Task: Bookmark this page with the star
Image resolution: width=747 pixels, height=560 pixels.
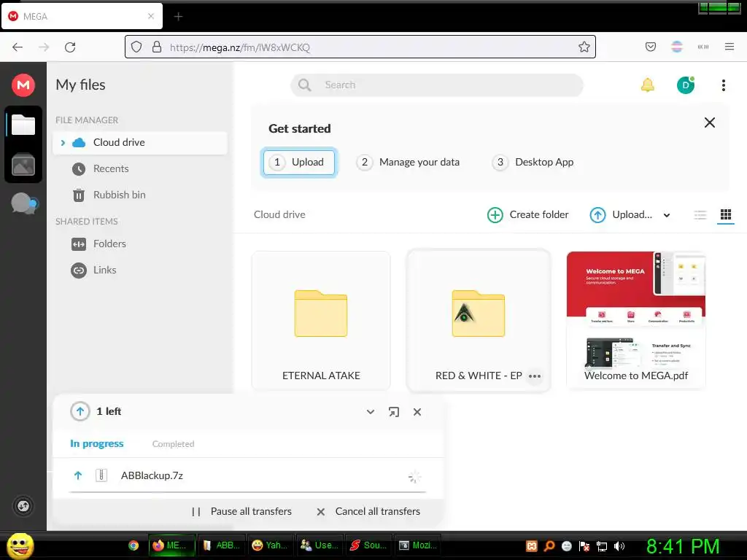Action: pos(584,47)
